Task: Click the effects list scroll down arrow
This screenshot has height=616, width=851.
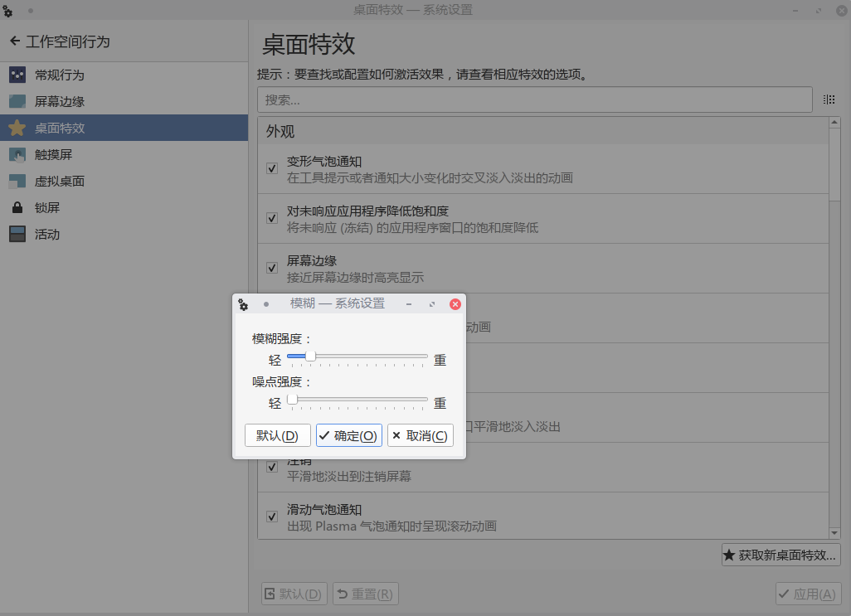Action: (x=834, y=533)
